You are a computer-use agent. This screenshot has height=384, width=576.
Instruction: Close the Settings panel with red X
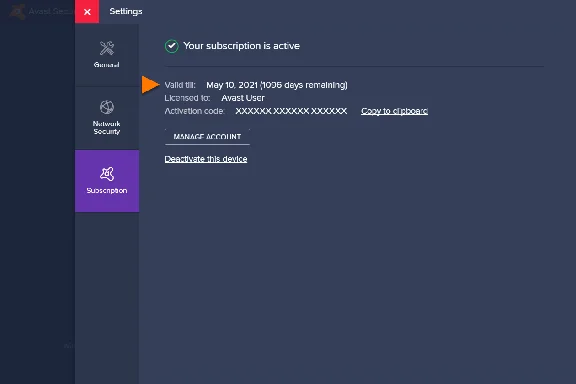pos(87,12)
